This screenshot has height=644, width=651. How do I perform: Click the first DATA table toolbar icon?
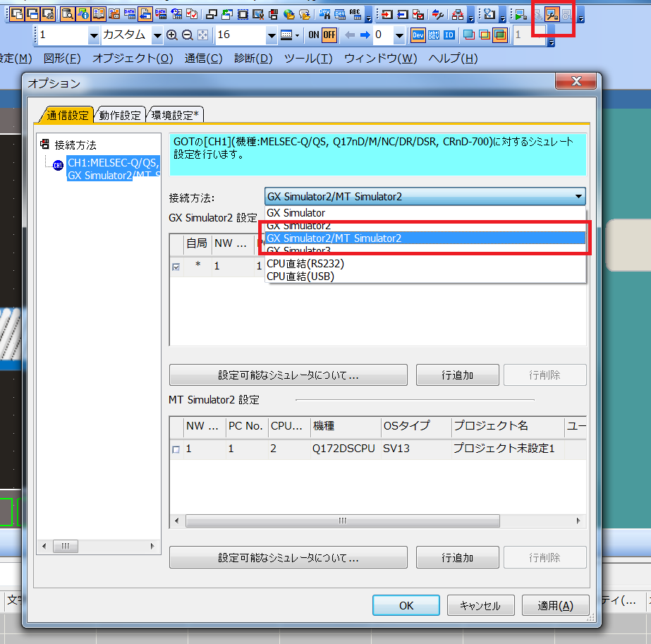130,14
